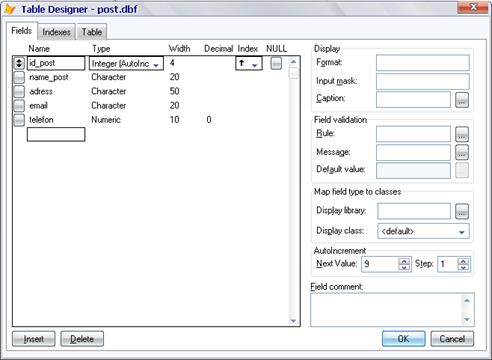Click the width 20 of name_post
Image resolution: width=492 pixels, height=360 pixels.
point(174,77)
